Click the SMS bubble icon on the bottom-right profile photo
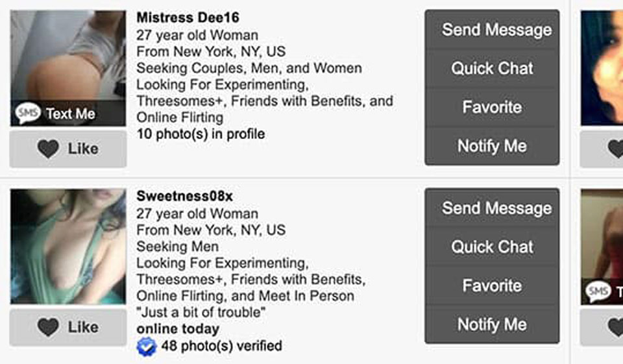 pyautogui.click(x=598, y=292)
